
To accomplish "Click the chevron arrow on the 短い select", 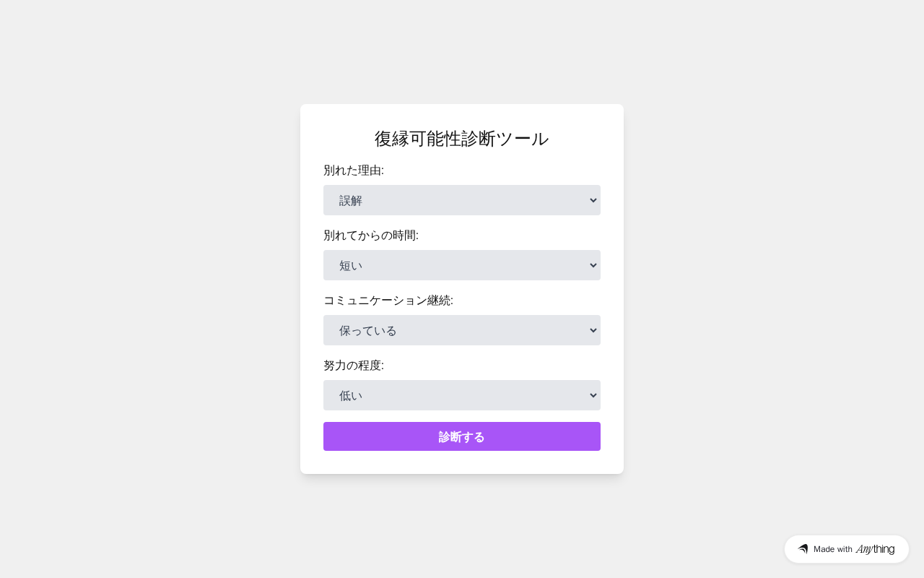I will point(593,265).
